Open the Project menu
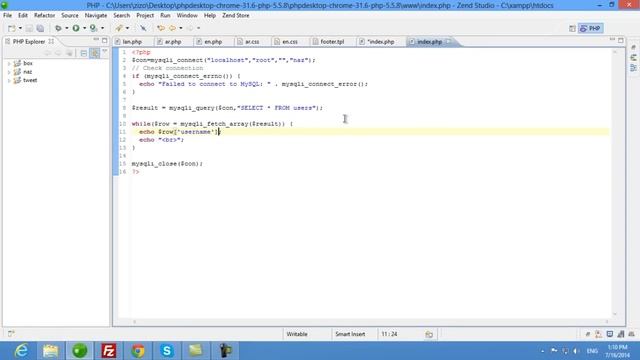Screen dimensions: 640x360 [145, 15]
